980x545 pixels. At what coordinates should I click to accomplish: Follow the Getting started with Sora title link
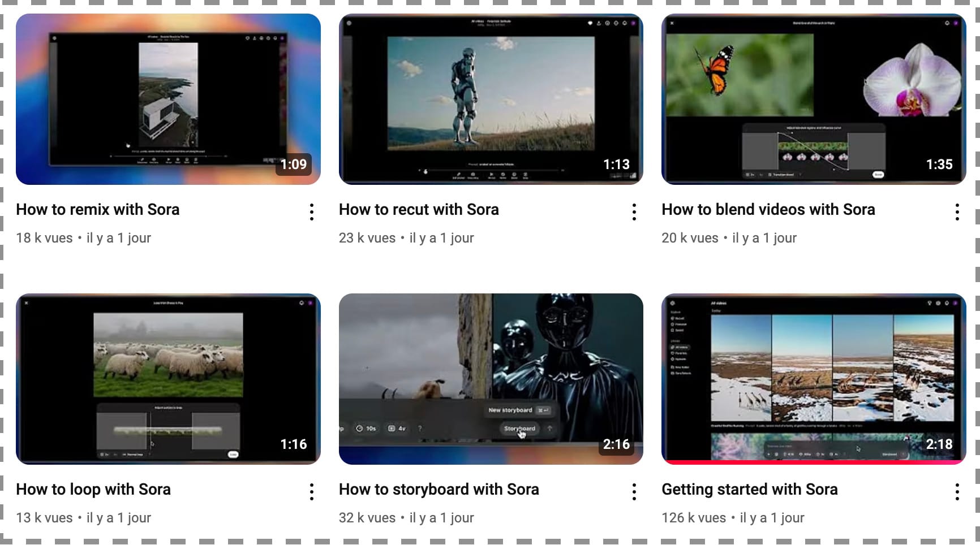750,490
